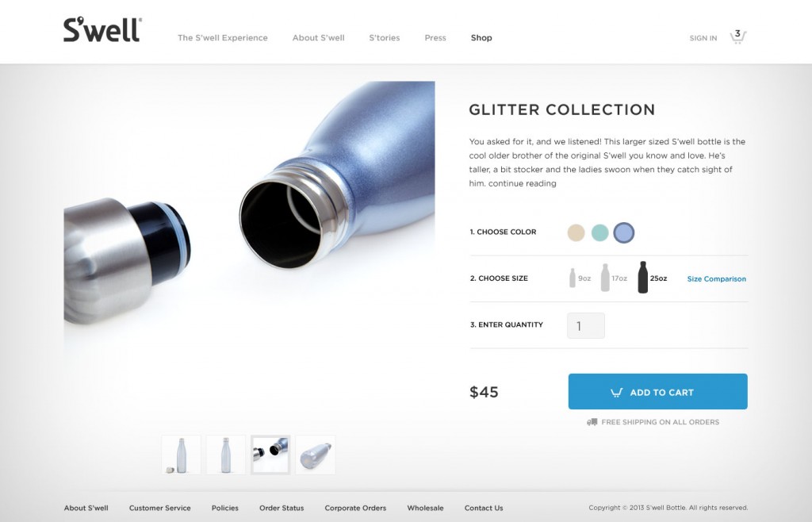View the second standing bottle thumbnail
The width and height of the screenshot is (812, 522).
(x=226, y=455)
